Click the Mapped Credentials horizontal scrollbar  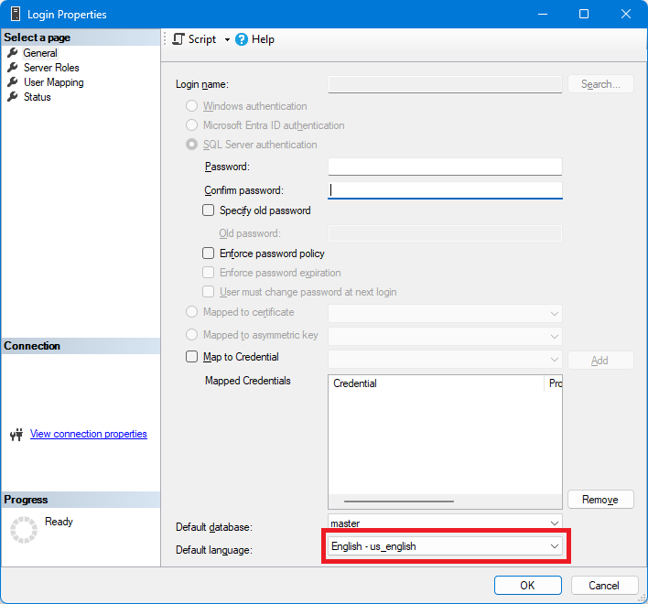399,501
